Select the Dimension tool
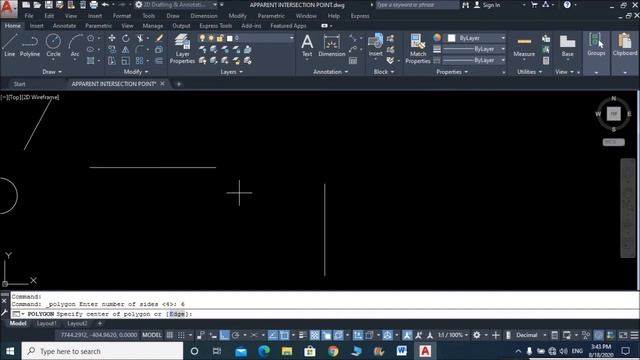The width and height of the screenshot is (640, 360). click(331, 45)
